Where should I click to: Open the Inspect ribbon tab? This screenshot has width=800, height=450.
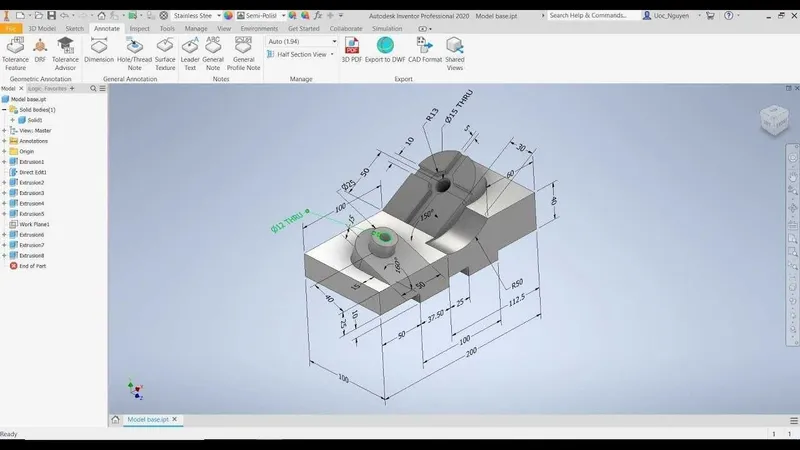(x=139, y=29)
